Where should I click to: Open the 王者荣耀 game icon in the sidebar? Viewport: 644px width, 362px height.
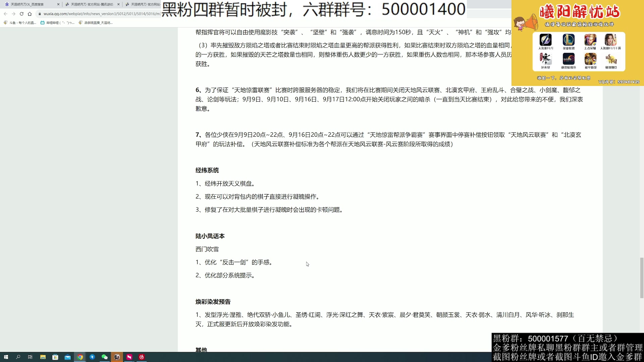tap(590, 40)
